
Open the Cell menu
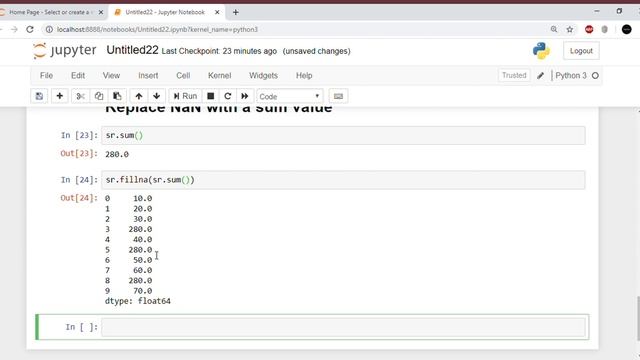pos(183,76)
